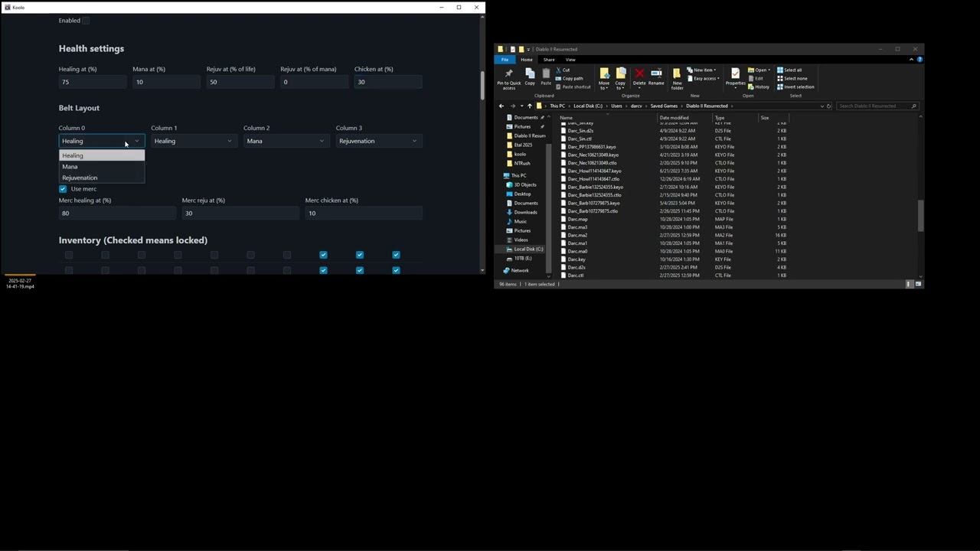Toggle the second box in top inventory row
This screenshot has height=551, width=980.
click(x=105, y=255)
